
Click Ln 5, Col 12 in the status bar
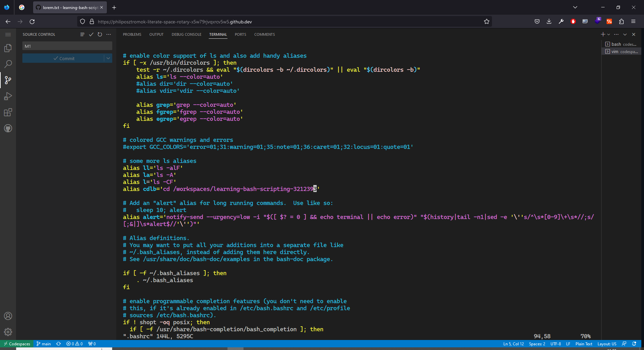(513, 344)
